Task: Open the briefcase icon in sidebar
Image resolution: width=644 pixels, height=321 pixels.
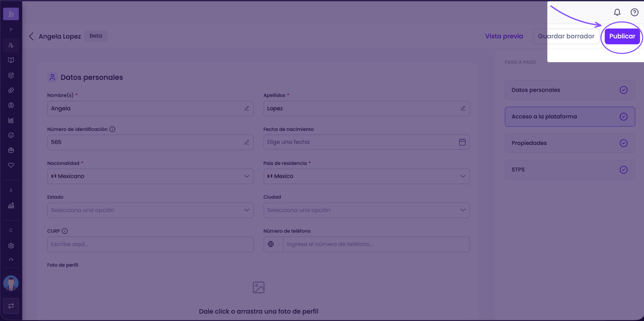Action: (x=11, y=150)
